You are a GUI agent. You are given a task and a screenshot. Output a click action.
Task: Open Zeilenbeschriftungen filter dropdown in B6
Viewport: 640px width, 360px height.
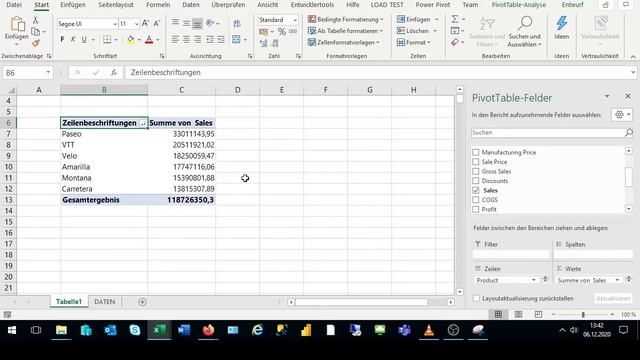pos(143,123)
